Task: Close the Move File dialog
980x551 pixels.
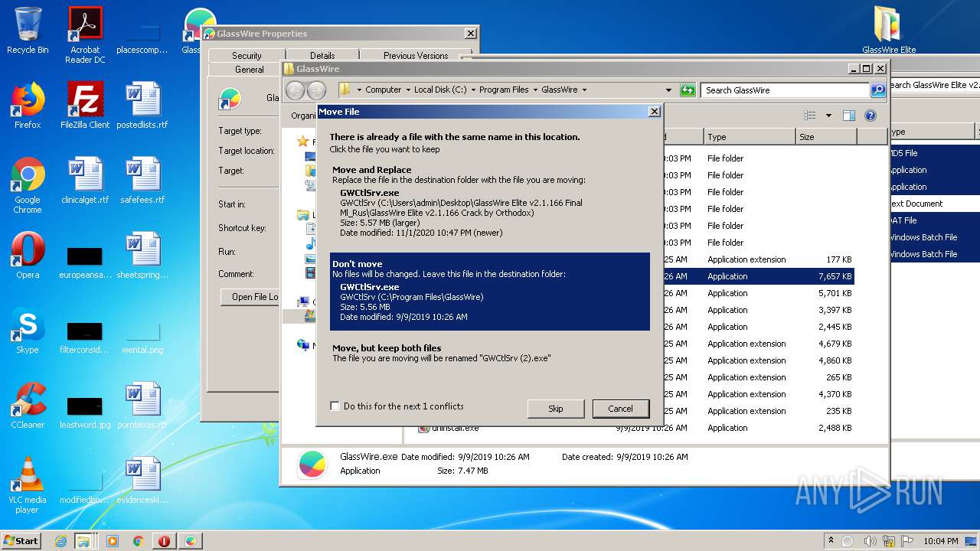Action: coord(654,112)
